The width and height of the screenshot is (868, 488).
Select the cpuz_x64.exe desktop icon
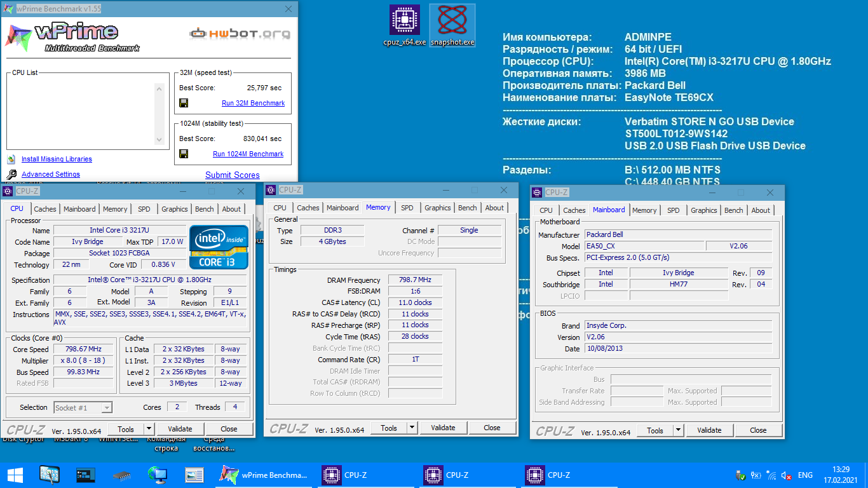(x=404, y=25)
